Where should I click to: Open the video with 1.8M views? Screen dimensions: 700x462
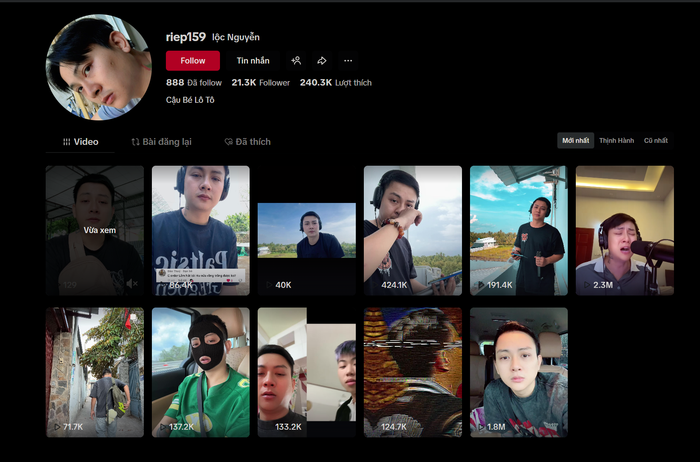click(x=518, y=372)
